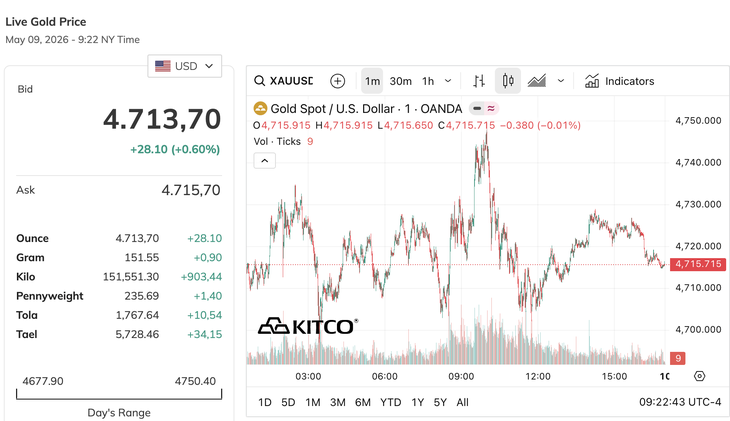Select the 1m interval
The width and height of the screenshot is (730, 421).
pos(372,81)
